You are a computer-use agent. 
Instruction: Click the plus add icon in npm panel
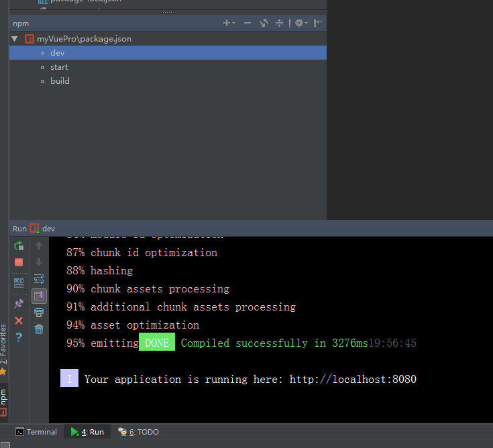(x=229, y=23)
